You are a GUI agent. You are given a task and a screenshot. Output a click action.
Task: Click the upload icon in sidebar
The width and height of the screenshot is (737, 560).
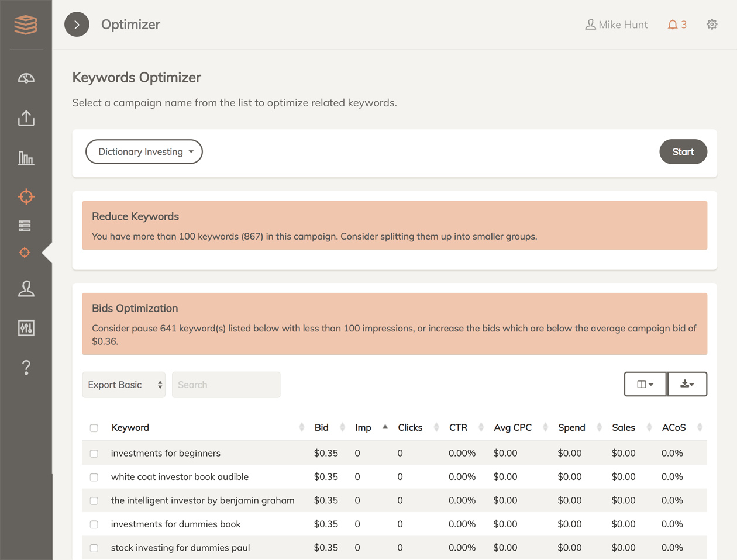pos(26,118)
